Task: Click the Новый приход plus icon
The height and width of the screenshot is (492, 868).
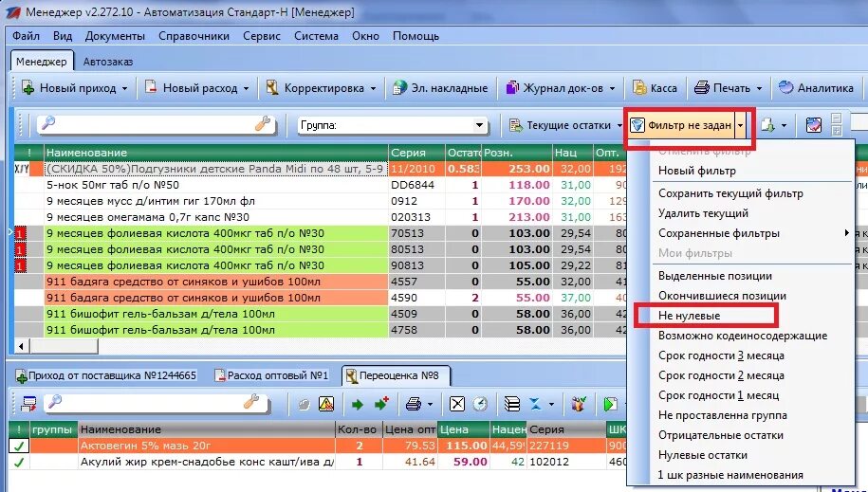Action: [x=28, y=87]
